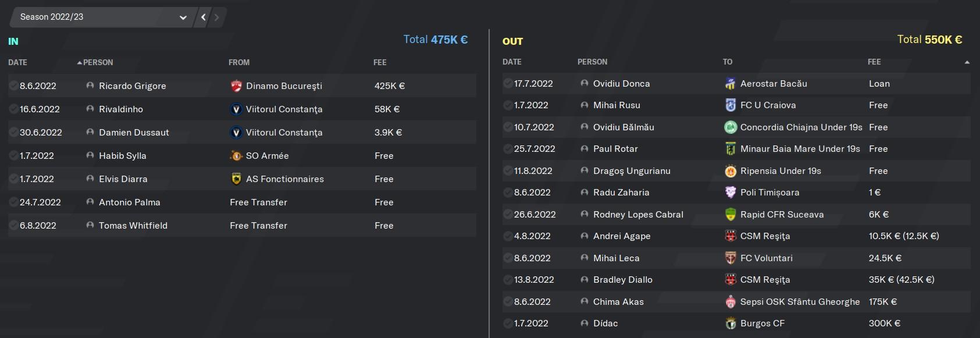This screenshot has width=980, height=338.
Task: Sort outgoing transfers by TO column
Action: tap(728, 62)
